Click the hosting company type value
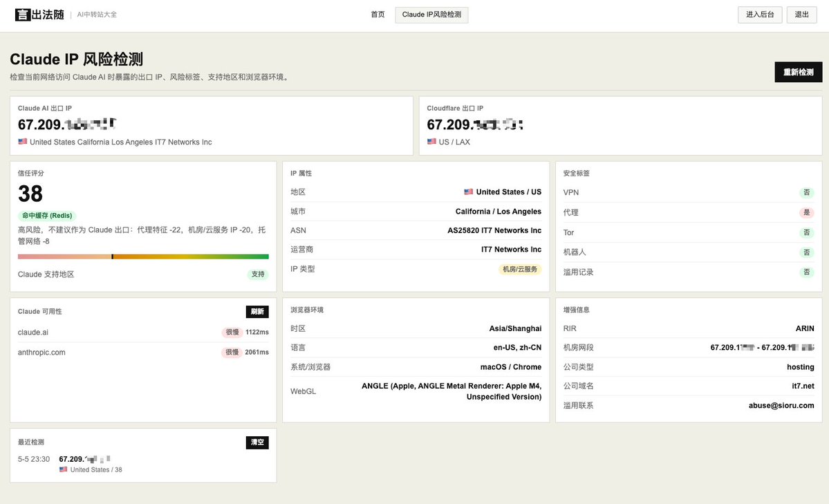This screenshot has width=829, height=504. coord(801,367)
